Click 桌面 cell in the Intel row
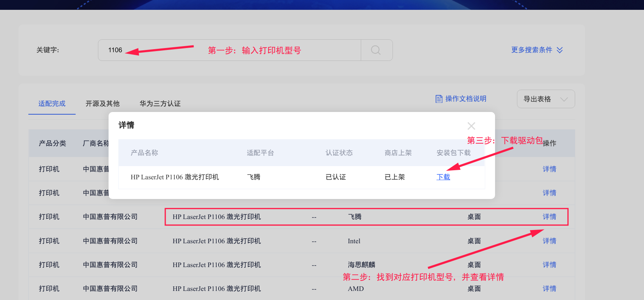Image resolution: width=644 pixels, height=300 pixels. (474, 241)
